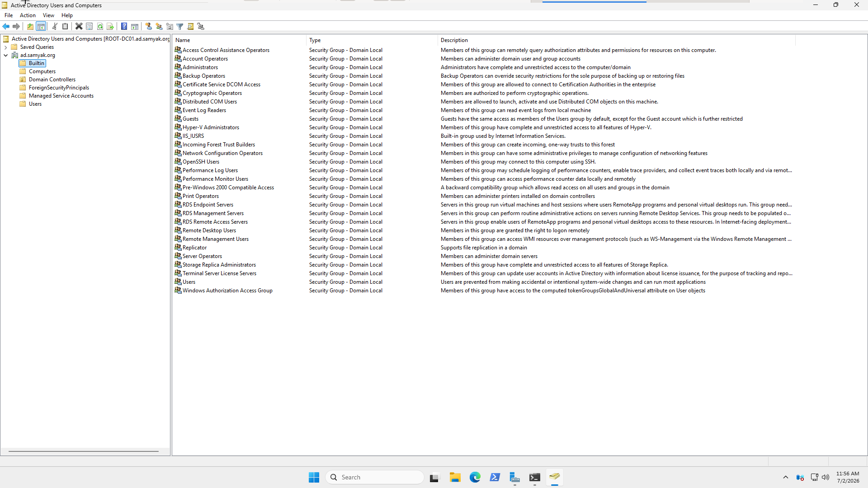The height and width of the screenshot is (488, 868).
Task: Click the Event Log Readers group icon
Action: pyautogui.click(x=178, y=110)
